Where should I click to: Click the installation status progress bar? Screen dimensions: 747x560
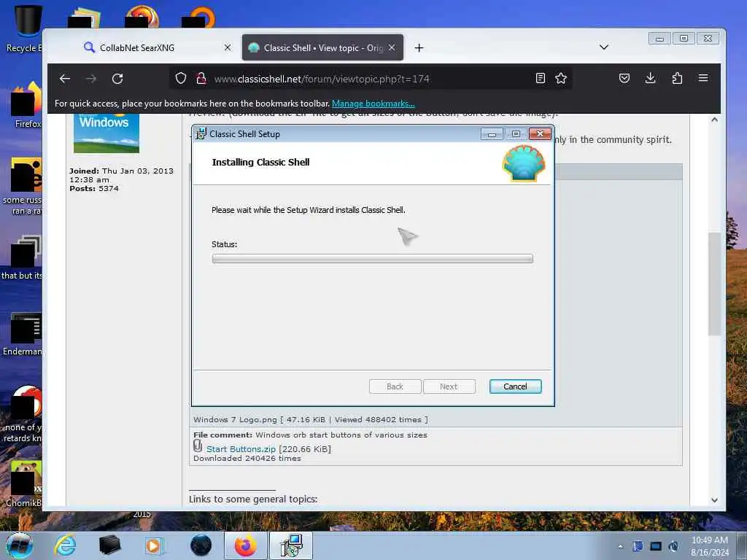point(373,259)
